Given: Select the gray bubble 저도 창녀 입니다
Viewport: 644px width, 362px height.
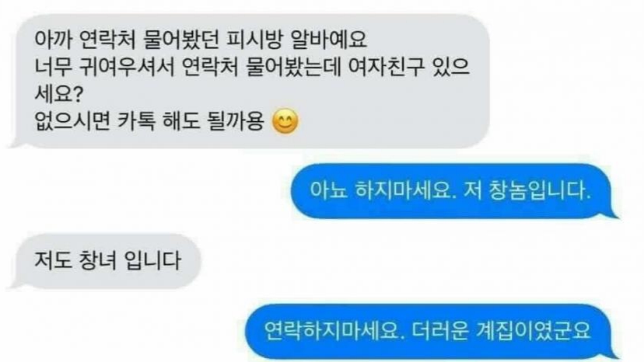Looking at the screenshot, I should pyautogui.click(x=104, y=261).
